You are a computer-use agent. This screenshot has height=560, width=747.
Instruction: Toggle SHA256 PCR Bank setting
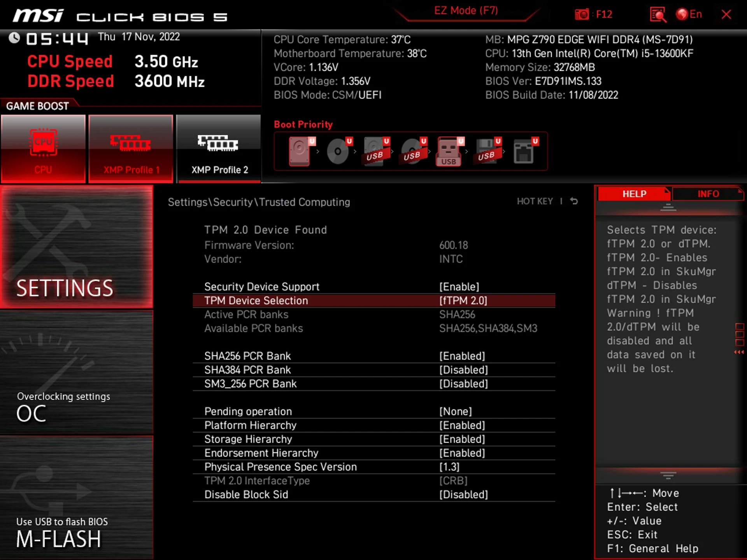click(374, 356)
